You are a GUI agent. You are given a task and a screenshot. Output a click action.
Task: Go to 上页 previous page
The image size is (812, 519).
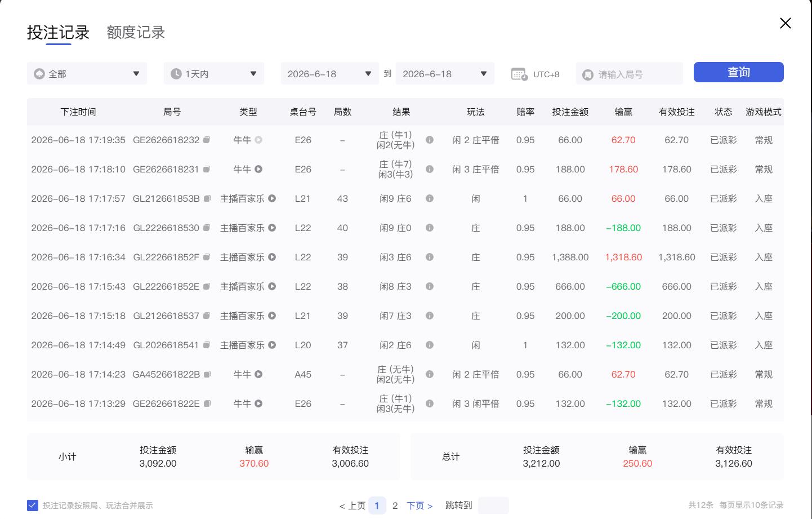(353, 505)
